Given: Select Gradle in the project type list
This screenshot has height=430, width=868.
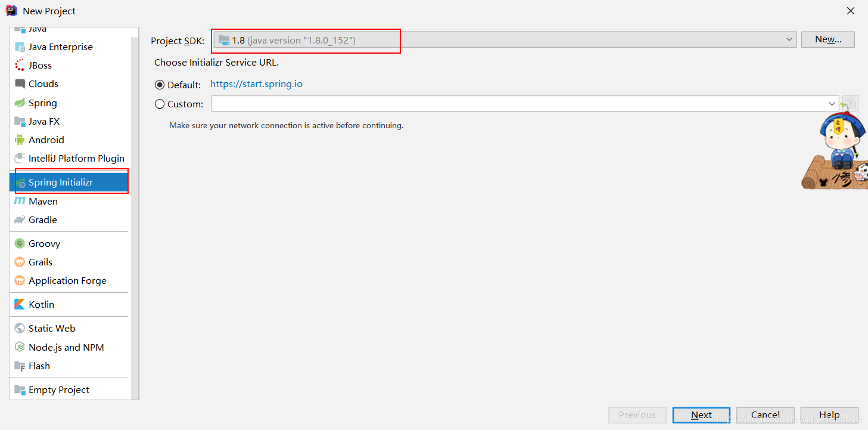Looking at the screenshot, I should (43, 220).
